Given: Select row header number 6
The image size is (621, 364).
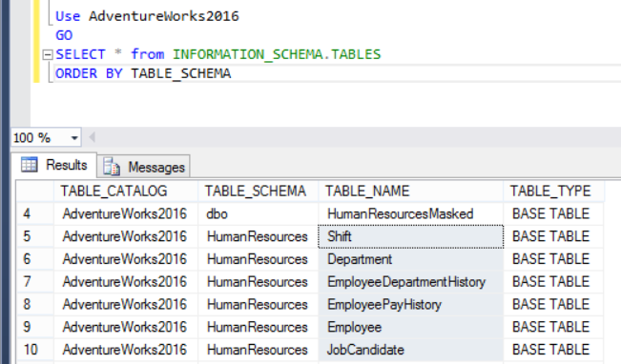Looking at the screenshot, I should tap(35, 259).
